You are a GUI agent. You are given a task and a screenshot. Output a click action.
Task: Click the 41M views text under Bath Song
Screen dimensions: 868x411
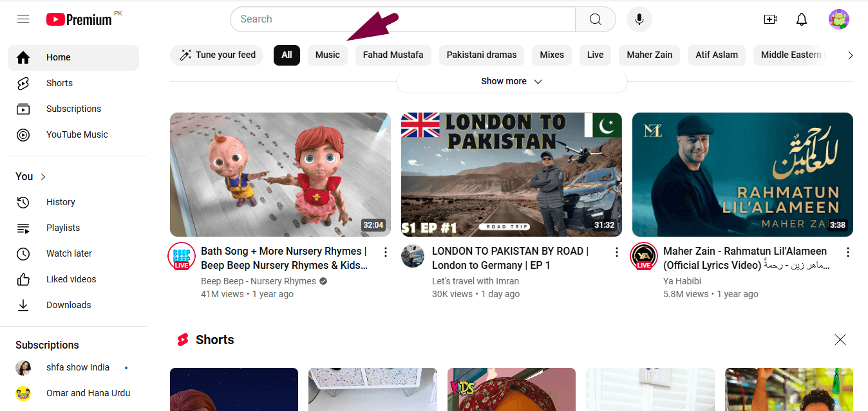[x=222, y=294]
